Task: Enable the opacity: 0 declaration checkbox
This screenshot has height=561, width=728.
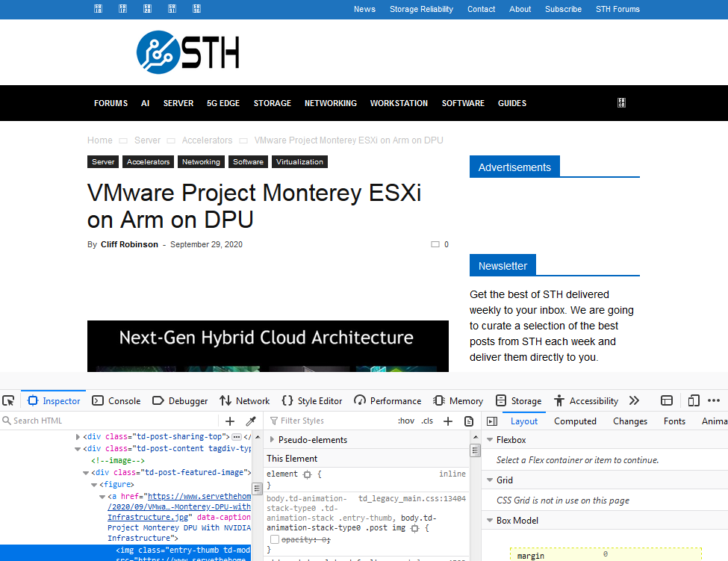Action: 275,539
